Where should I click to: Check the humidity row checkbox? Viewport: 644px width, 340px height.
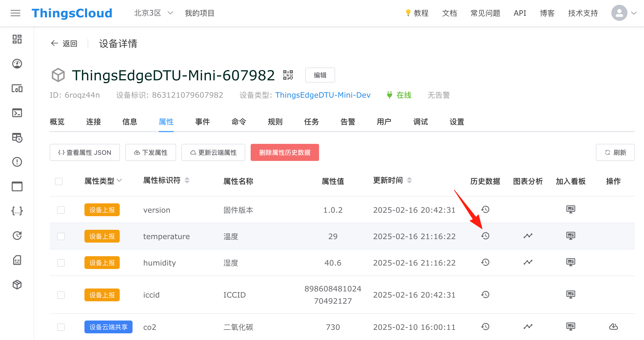click(61, 263)
